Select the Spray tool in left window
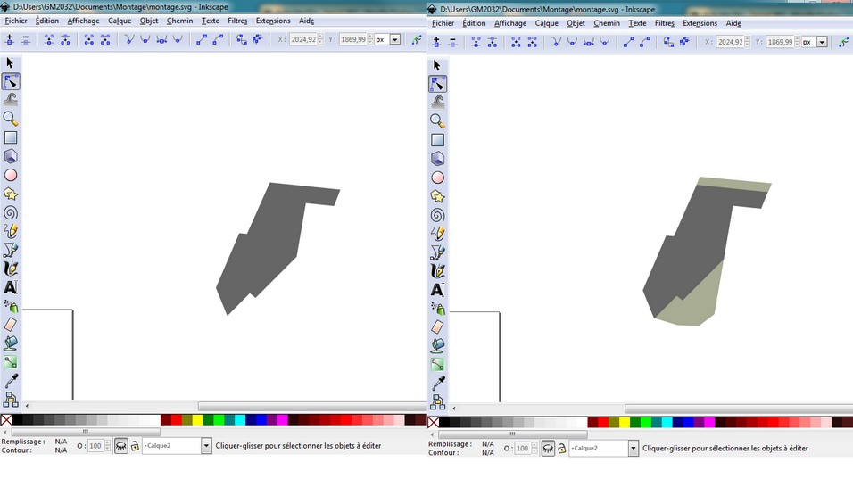The width and height of the screenshot is (853, 504). 11,306
